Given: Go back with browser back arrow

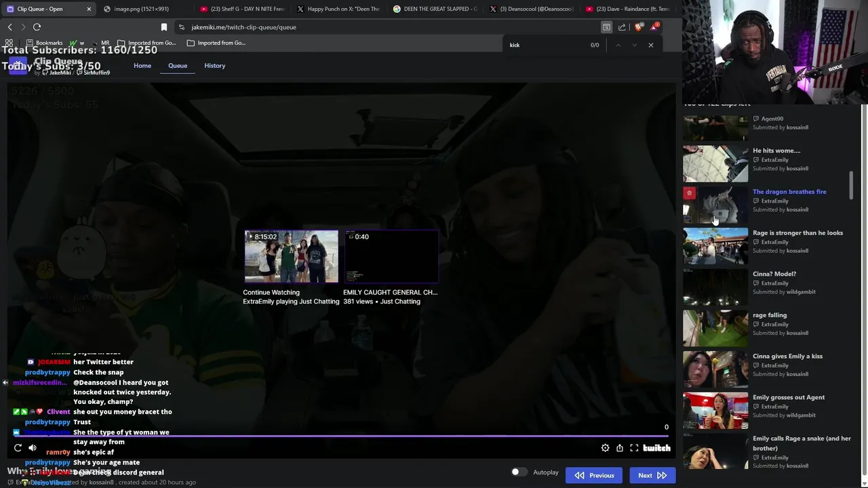Looking at the screenshot, I should [9, 27].
